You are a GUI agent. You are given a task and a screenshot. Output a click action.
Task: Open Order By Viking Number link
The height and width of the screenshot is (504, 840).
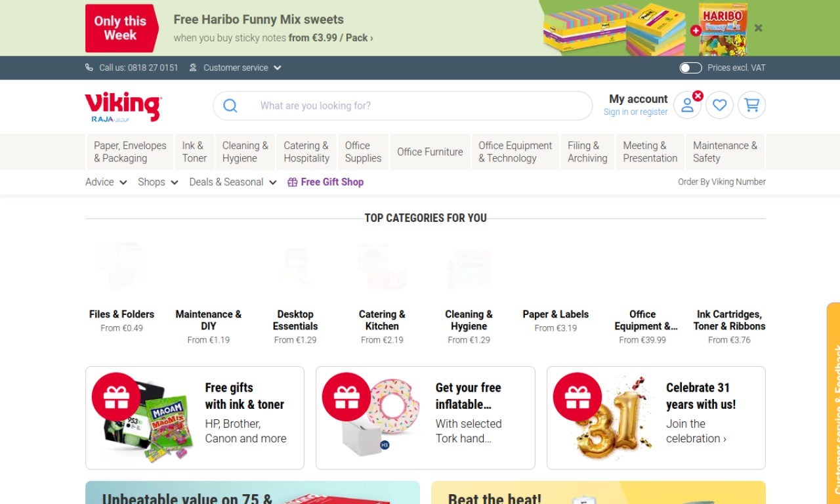(x=721, y=182)
